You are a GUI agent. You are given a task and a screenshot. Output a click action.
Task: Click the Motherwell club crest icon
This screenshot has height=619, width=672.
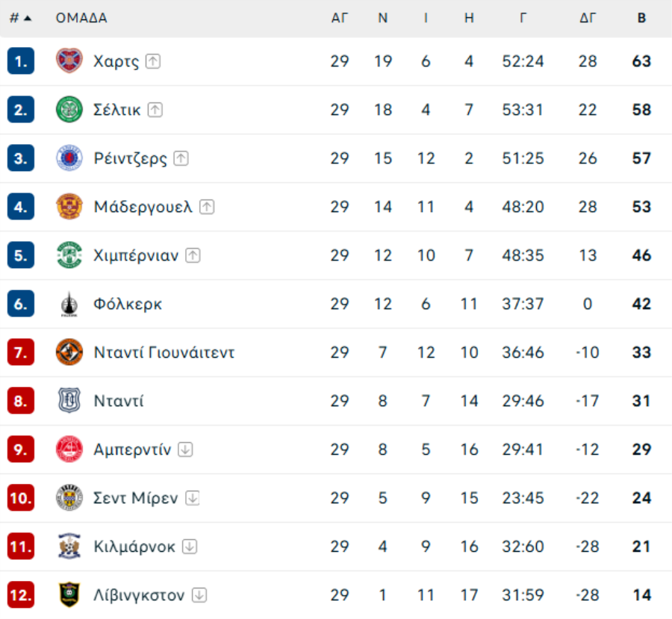[x=69, y=207]
